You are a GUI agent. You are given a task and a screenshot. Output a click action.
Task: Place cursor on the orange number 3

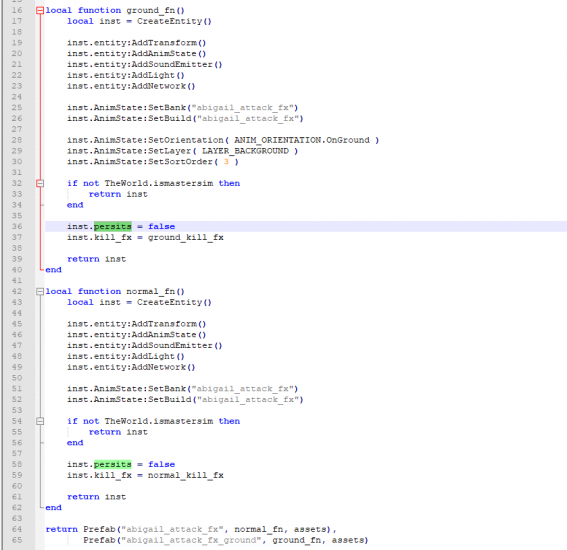[x=226, y=162]
